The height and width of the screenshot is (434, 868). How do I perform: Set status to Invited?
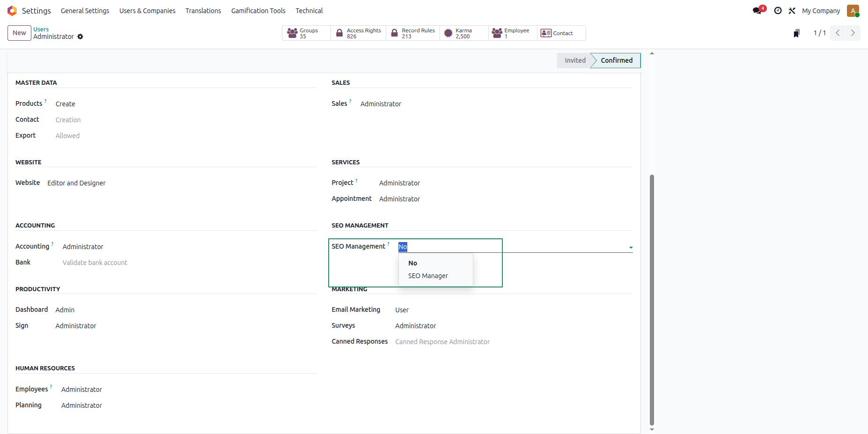[x=574, y=60]
